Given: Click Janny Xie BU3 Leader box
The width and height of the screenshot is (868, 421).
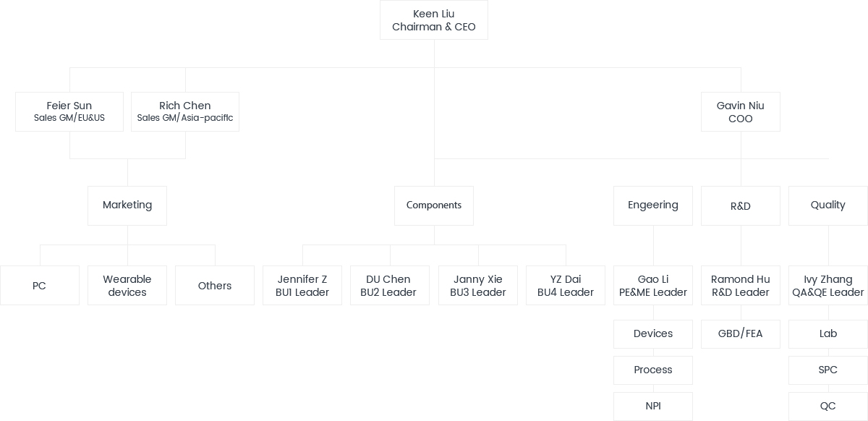Looking at the screenshot, I should click(478, 285).
